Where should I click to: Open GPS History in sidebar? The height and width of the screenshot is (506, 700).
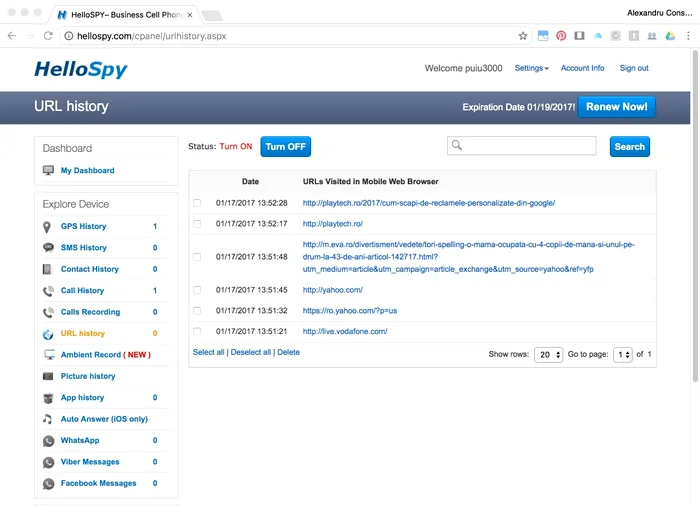click(83, 226)
